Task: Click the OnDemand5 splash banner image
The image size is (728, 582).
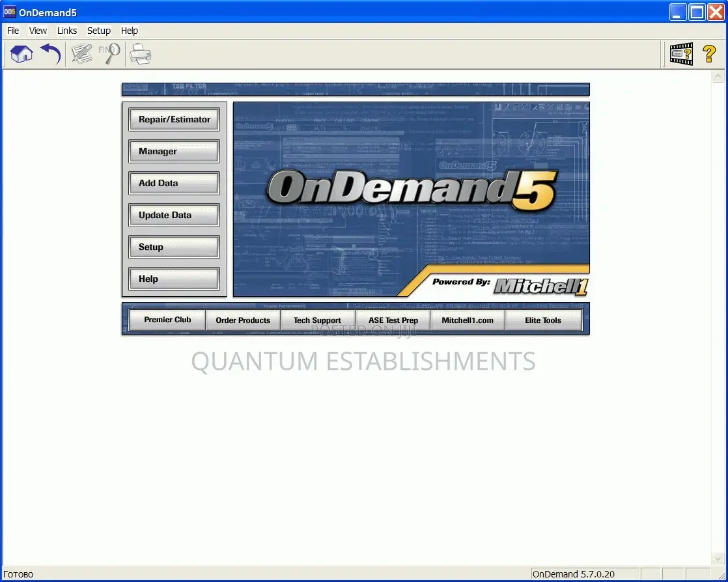Action: click(412, 199)
